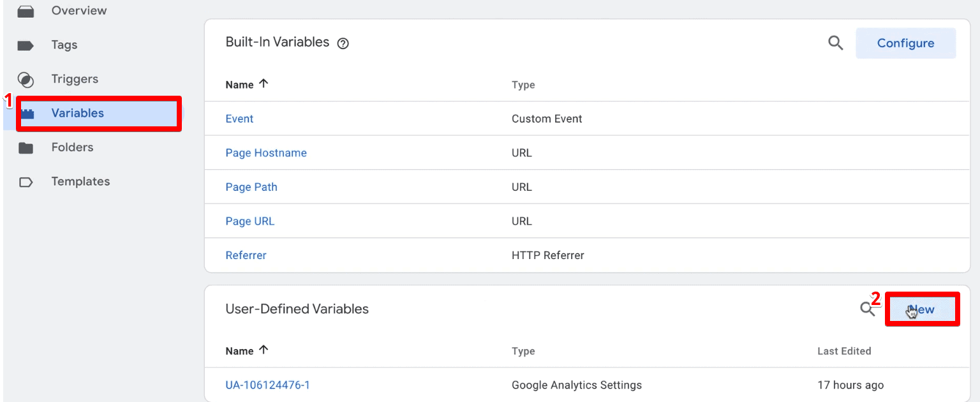Select the Triggers icon in the sidebar
Viewport: 980px width, 402px height.
pos(26,79)
